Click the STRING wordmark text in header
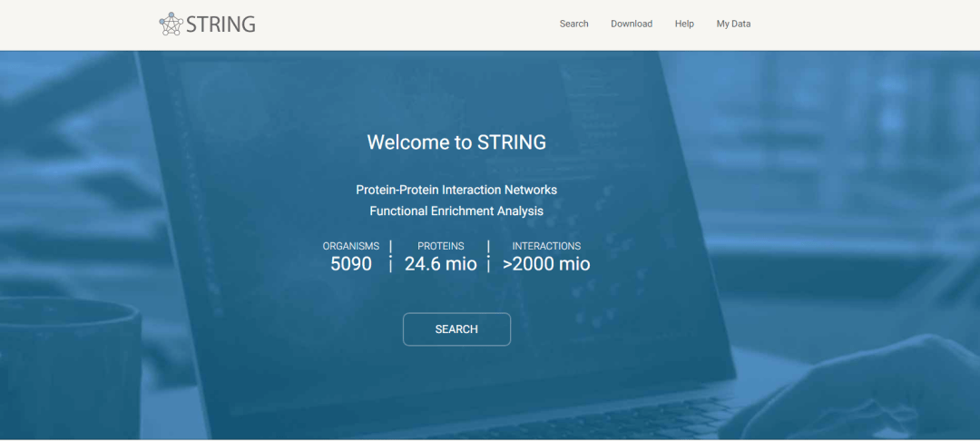Screen dimensions: 980x441 click(220, 24)
